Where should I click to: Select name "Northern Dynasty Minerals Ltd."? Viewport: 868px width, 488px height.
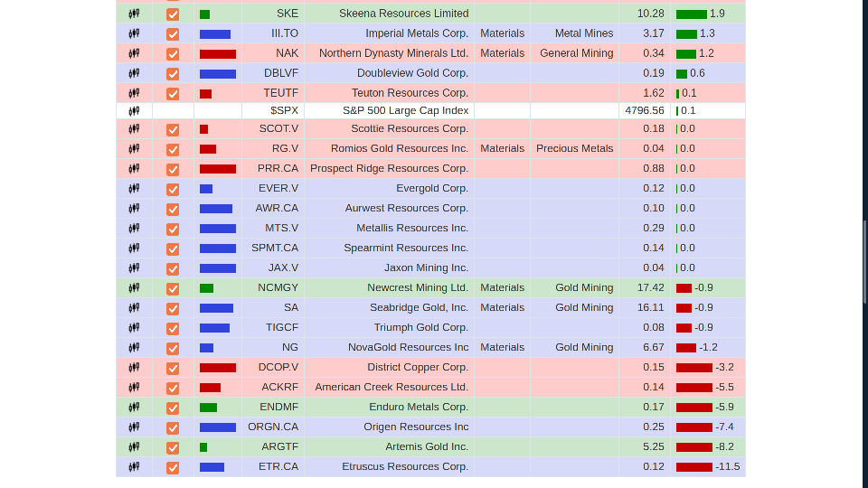click(393, 53)
